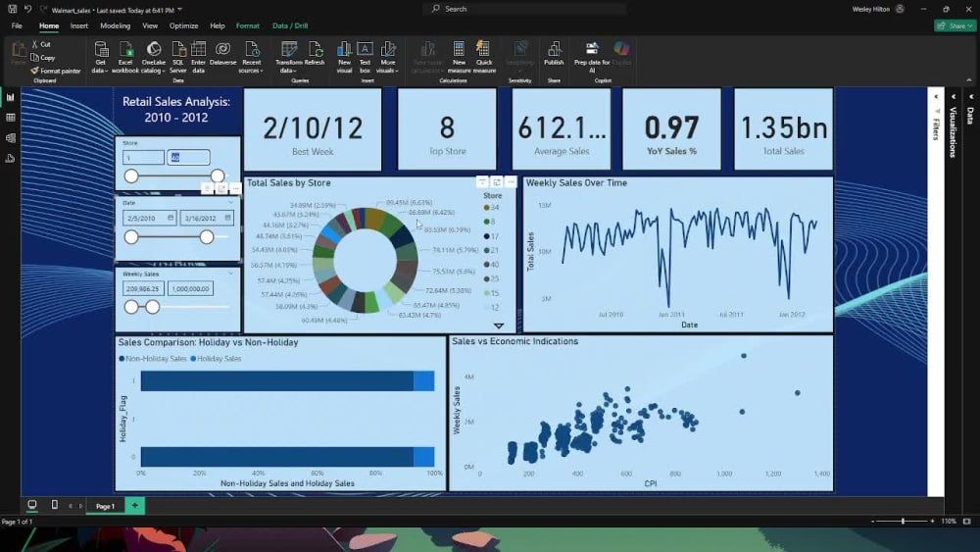Insert a New visual

[x=344, y=57]
